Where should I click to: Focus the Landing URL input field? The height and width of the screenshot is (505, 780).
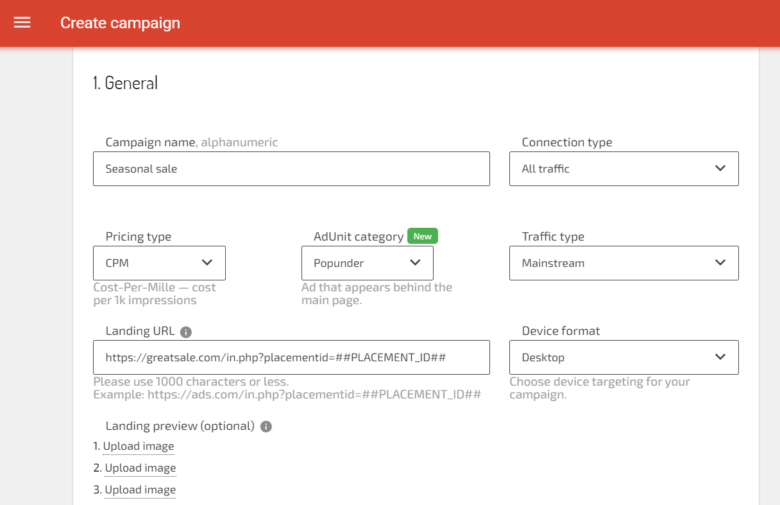click(x=292, y=357)
